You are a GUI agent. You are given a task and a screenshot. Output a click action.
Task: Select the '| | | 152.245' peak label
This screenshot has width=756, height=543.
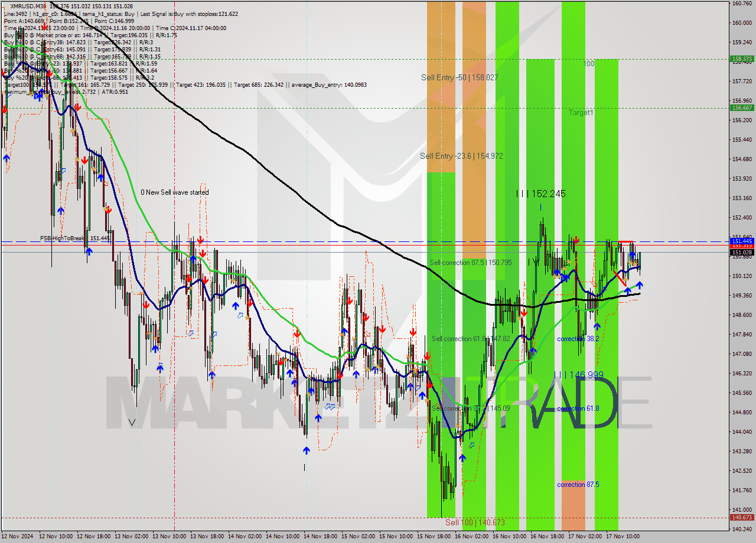click(540, 194)
